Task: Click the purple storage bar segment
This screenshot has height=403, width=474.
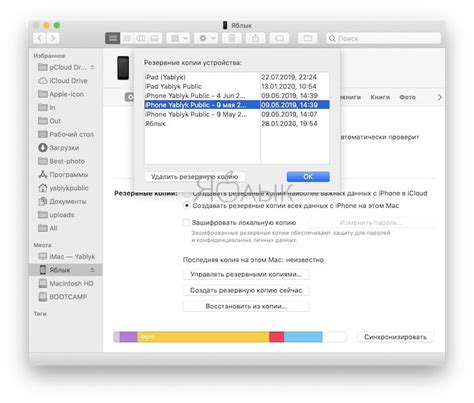Action: coord(128,337)
